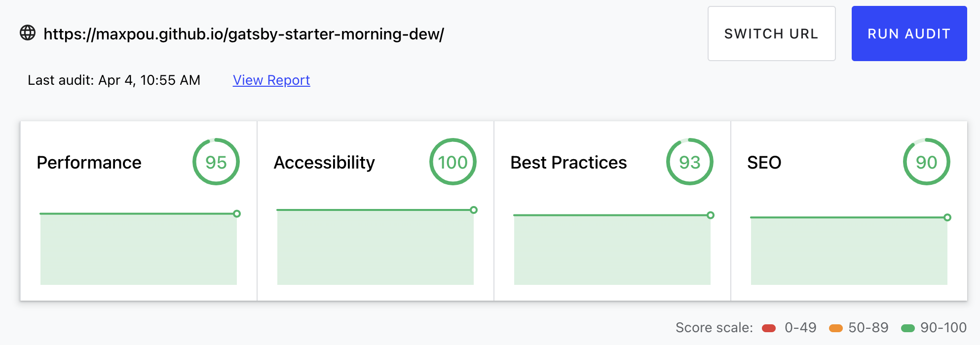Screen dimensions: 980x345
Task: Select the audited site URL text
Action: point(244,34)
